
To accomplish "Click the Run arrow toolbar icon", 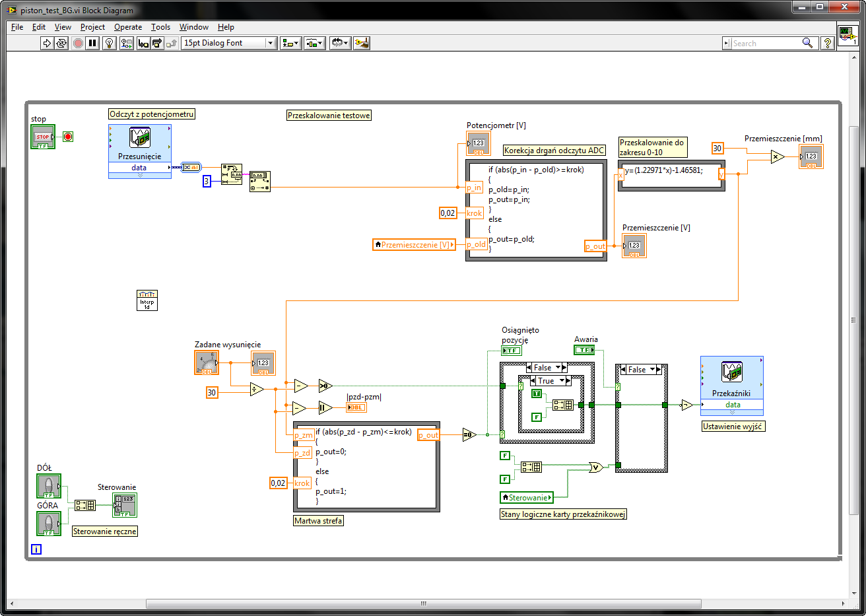I will point(47,43).
